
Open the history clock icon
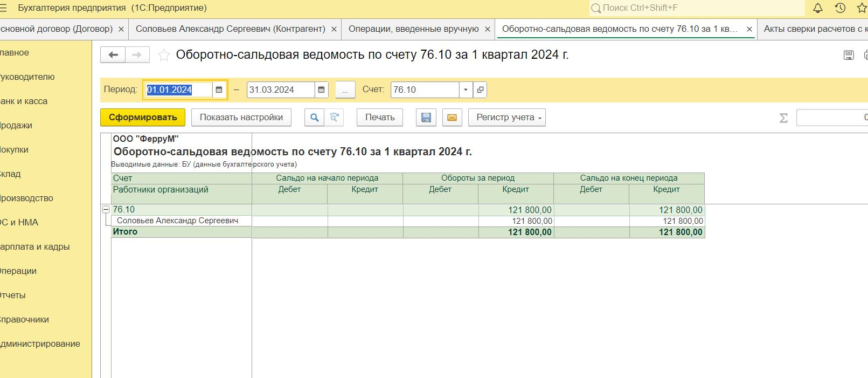pyautogui.click(x=840, y=8)
